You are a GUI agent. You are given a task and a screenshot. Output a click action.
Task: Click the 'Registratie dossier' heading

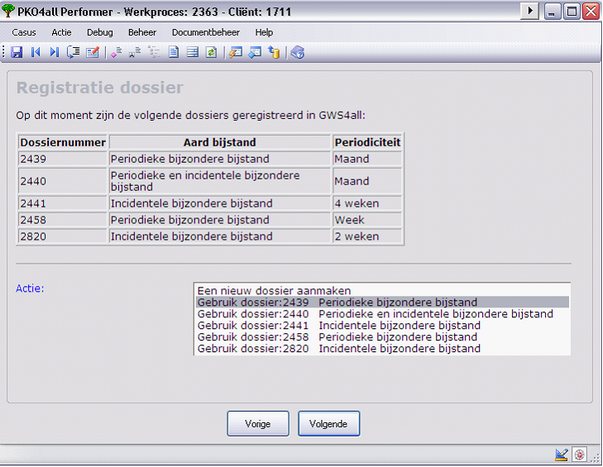pyautogui.click(x=100, y=88)
